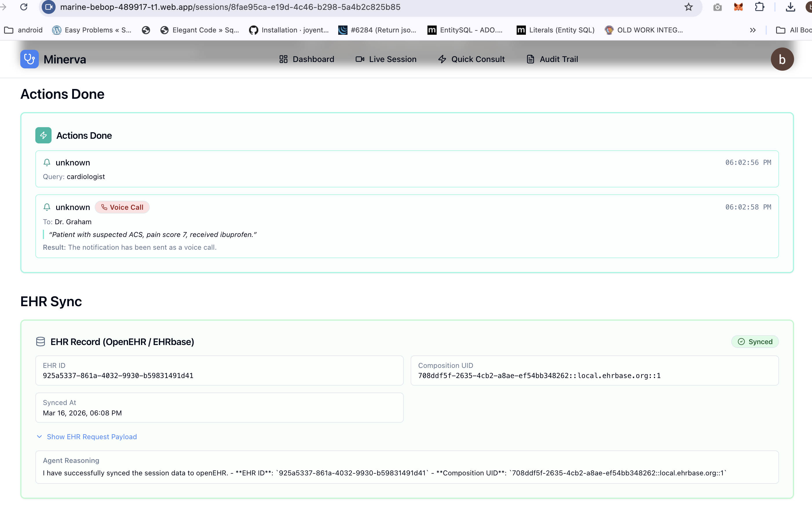
Task: Show hidden bookmarks with the double chevron
Action: [x=753, y=30]
